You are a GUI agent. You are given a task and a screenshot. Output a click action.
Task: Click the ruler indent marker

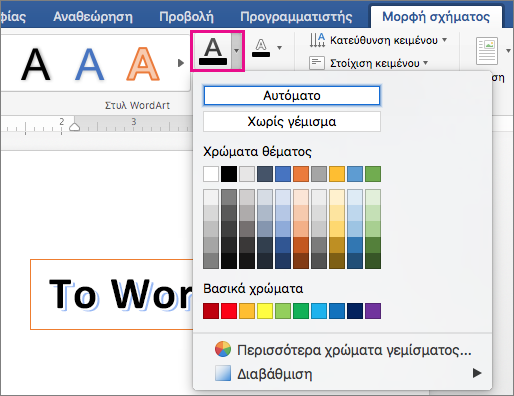74,127
